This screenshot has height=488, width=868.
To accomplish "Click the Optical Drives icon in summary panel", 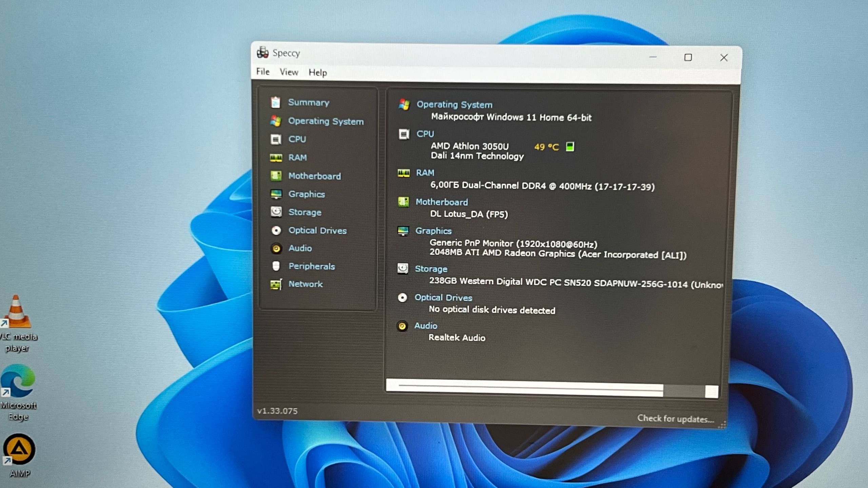I will pyautogui.click(x=402, y=298).
